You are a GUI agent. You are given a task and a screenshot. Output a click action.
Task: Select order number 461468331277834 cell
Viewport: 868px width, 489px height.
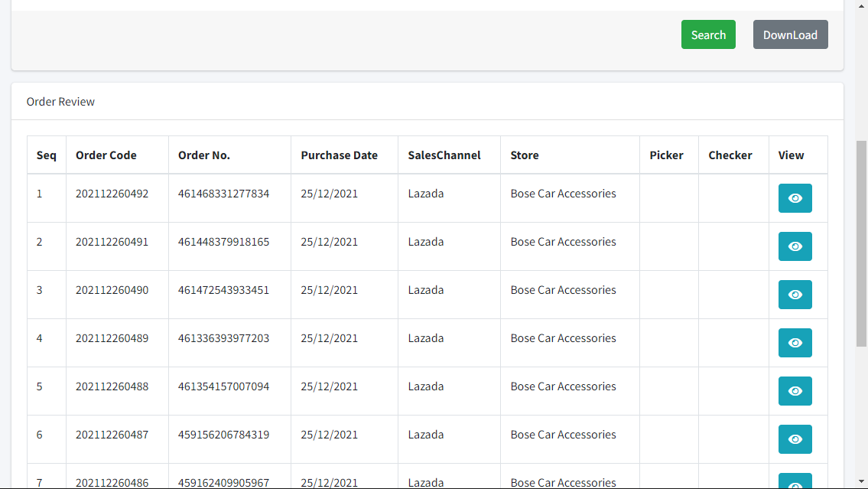(223, 194)
